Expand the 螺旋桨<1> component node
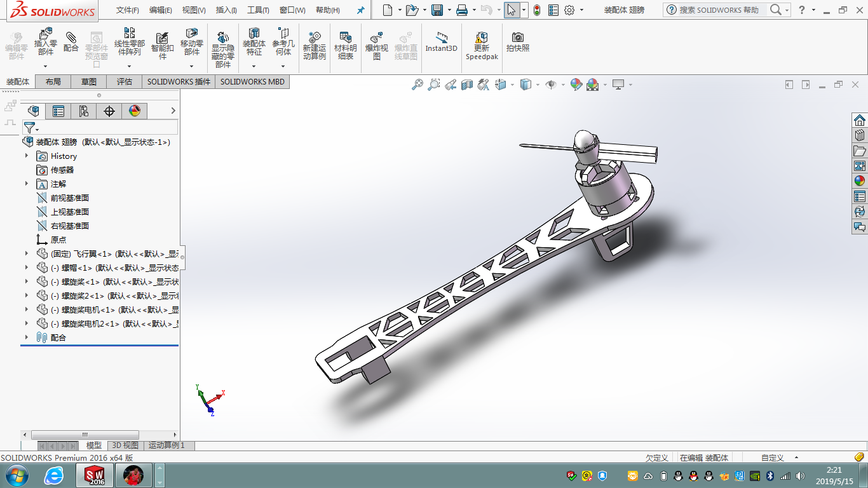The width and height of the screenshot is (868, 488). tap(27, 281)
